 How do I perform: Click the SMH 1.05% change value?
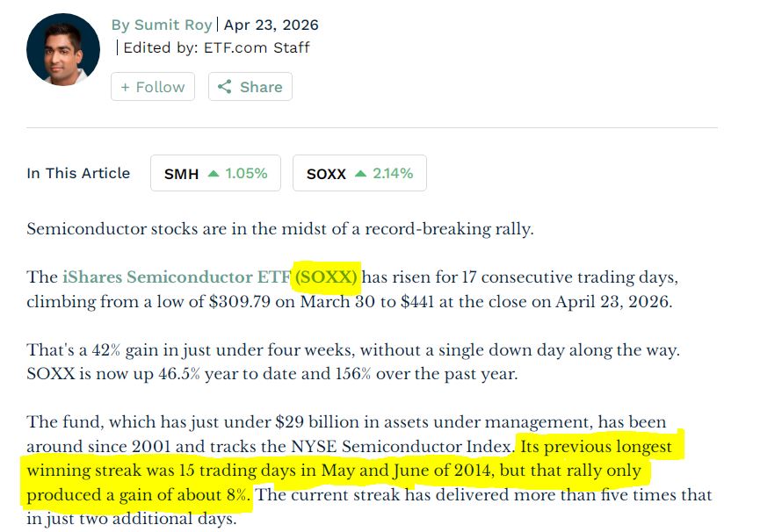click(245, 174)
